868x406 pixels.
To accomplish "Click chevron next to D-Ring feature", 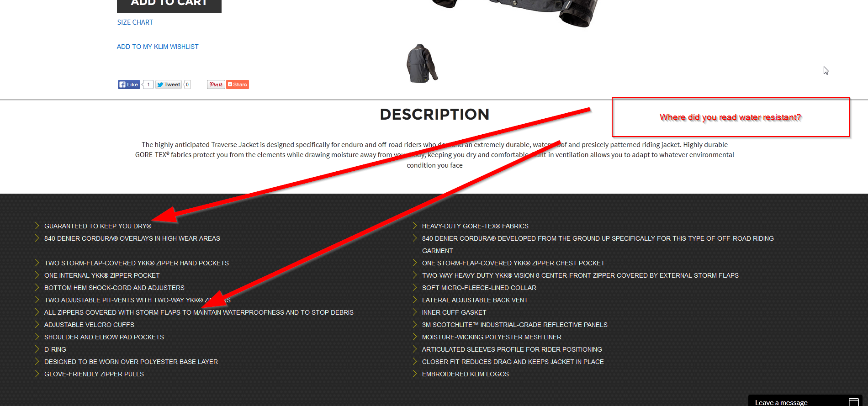I will click(37, 349).
